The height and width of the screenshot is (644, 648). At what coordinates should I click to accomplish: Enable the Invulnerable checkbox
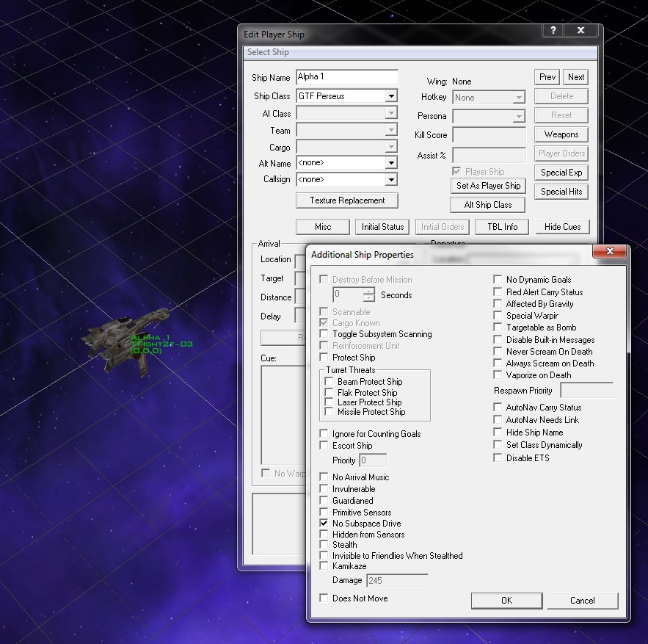(324, 489)
